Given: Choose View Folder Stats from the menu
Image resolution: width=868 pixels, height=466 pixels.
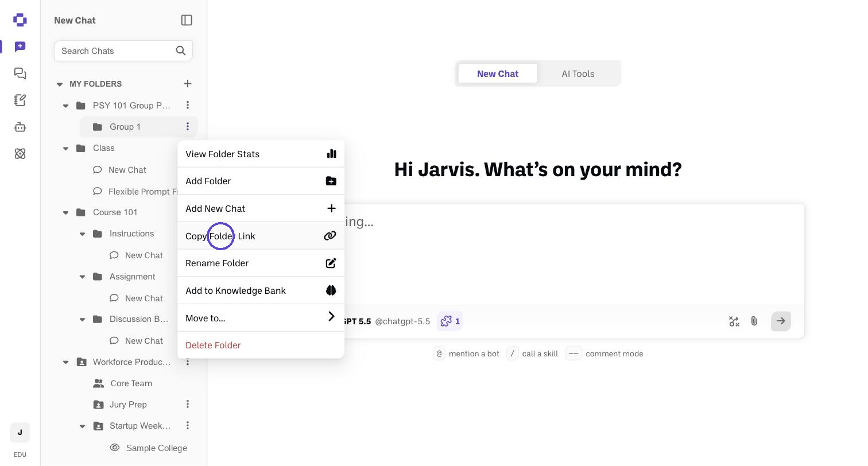Looking at the screenshot, I should click(261, 154).
